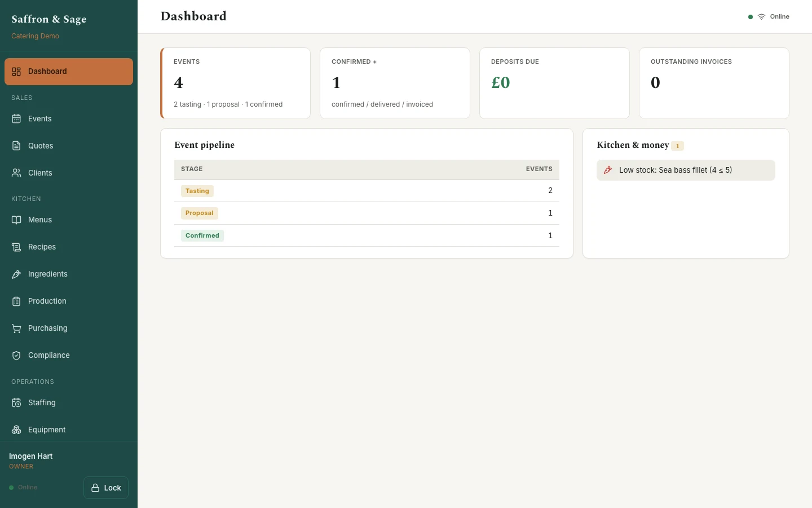
Task: Click the Equipment icon in sidebar
Action: pyautogui.click(x=16, y=430)
